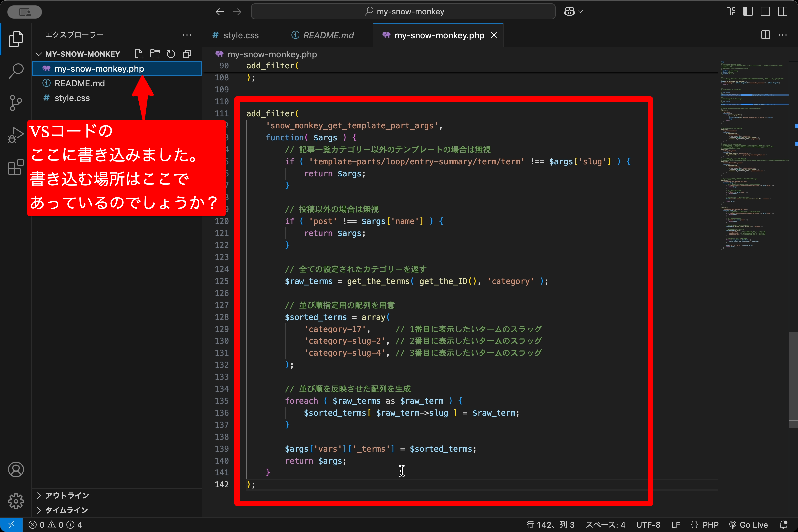Open errors and warnings in status bar
The width and height of the screenshot is (798, 532).
55,525
